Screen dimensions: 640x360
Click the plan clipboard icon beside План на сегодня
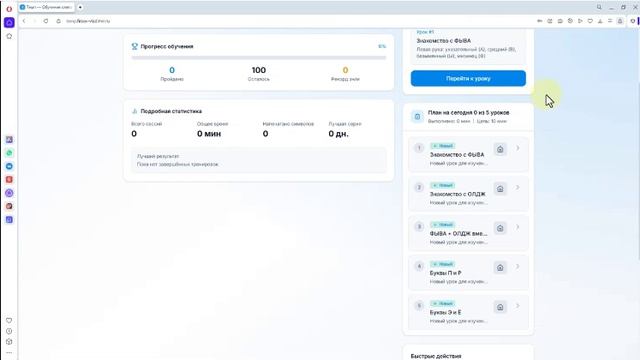(417, 117)
